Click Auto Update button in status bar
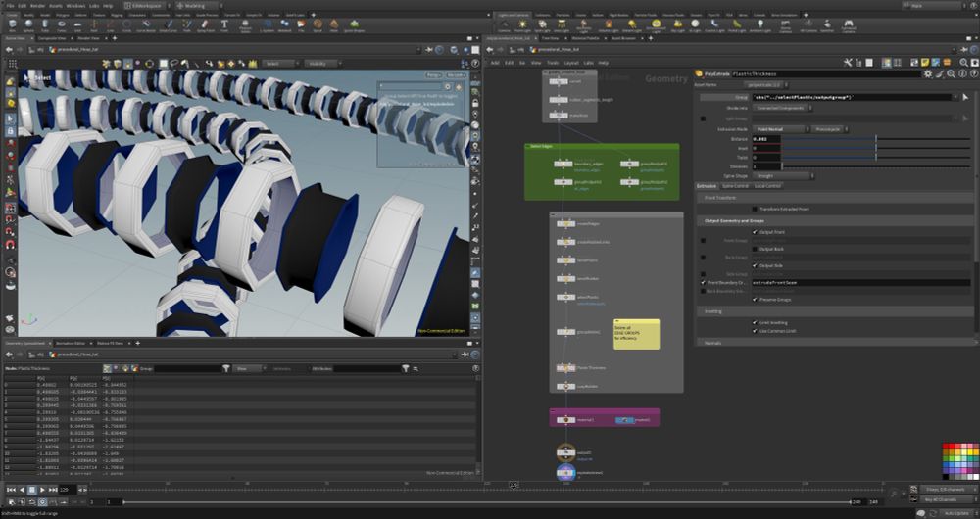This screenshot has width=980, height=519. (x=956, y=513)
